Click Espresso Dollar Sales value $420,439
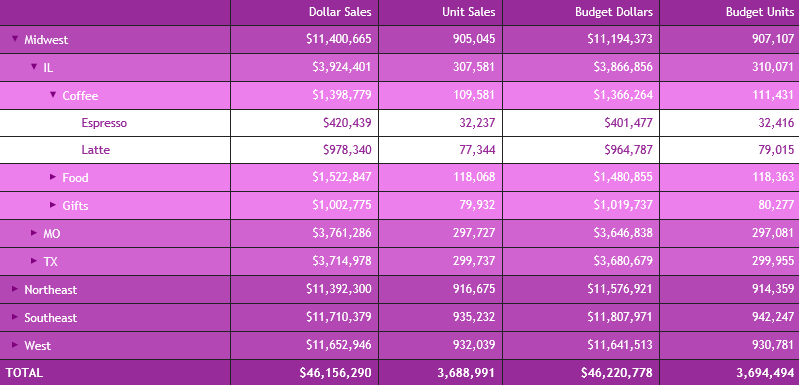799x385 pixels. click(347, 123)
